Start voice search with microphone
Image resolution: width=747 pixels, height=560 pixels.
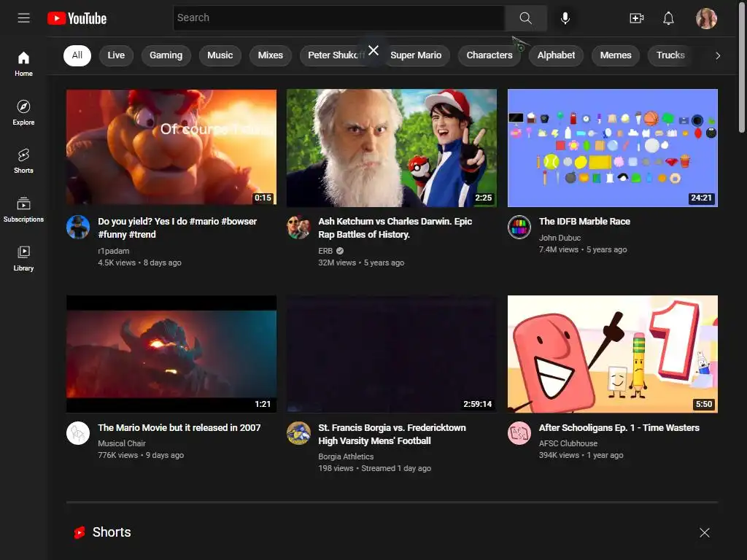[565, 18]
